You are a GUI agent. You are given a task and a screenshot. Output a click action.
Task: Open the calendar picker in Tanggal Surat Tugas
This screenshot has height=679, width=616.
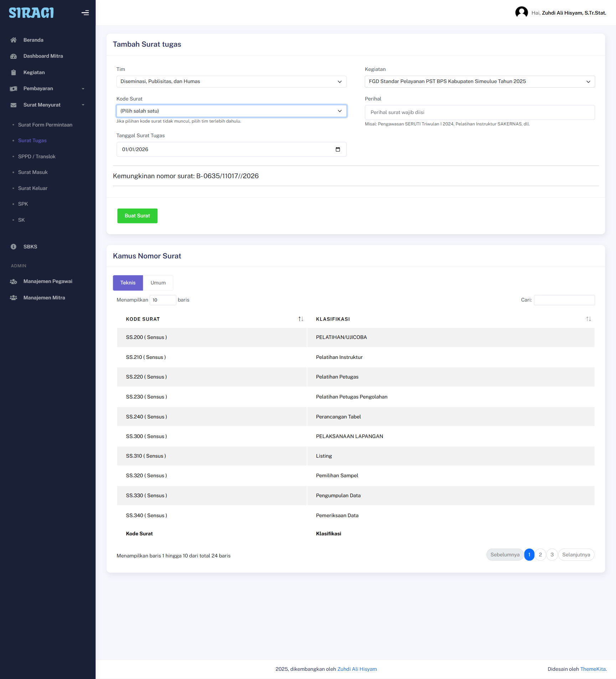(x=338, y=149)
